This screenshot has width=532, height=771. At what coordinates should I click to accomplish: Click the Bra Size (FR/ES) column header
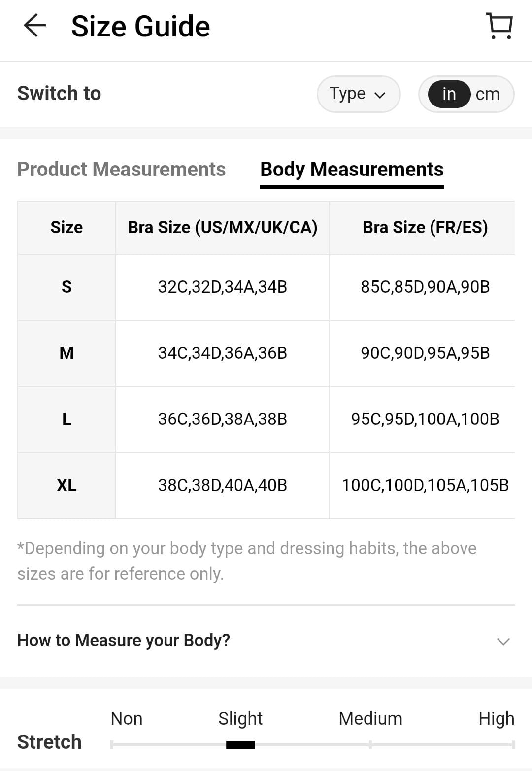(425, 227)
